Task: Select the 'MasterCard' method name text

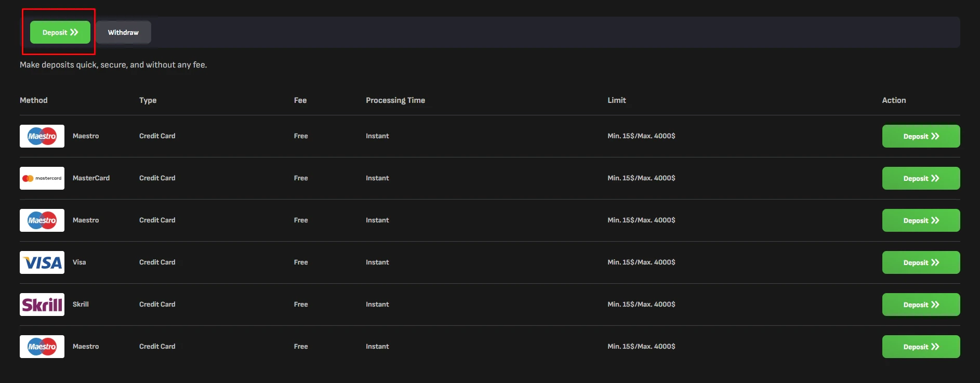Action: (91, 178)
